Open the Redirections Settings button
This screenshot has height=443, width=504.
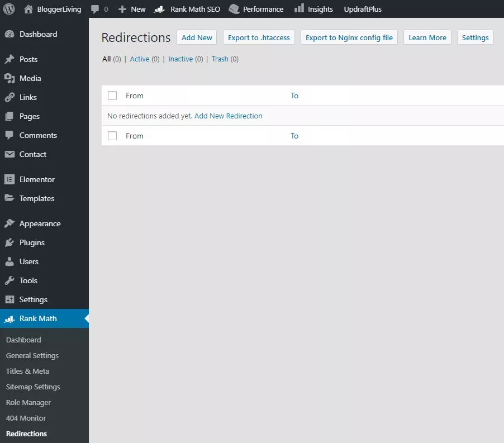(475, 37)
